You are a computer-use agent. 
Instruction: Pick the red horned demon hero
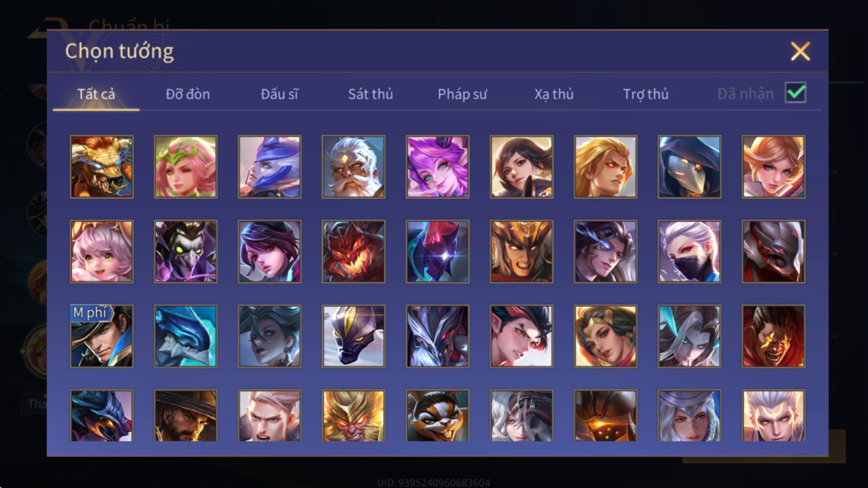(353, 252)
